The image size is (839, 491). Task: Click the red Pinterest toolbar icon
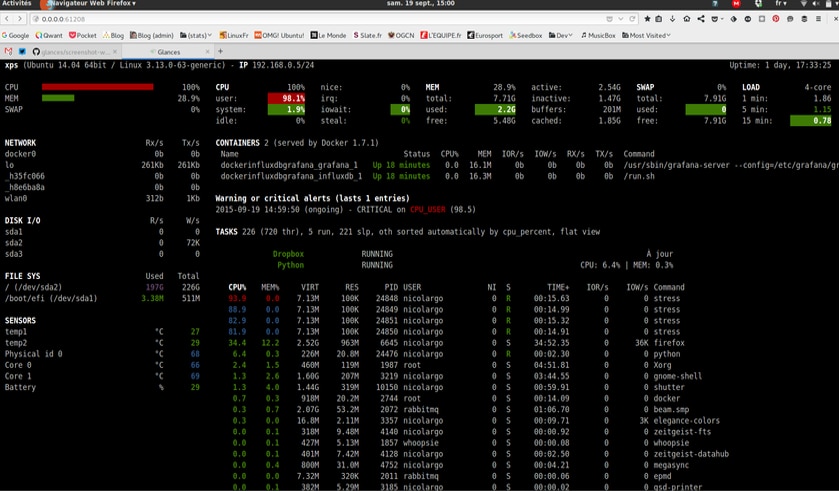[x=776, y=19]
